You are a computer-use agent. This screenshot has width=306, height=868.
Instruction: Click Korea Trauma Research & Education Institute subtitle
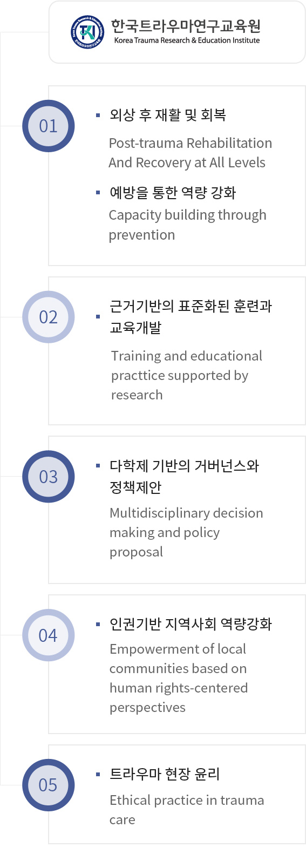click(187, 40)
